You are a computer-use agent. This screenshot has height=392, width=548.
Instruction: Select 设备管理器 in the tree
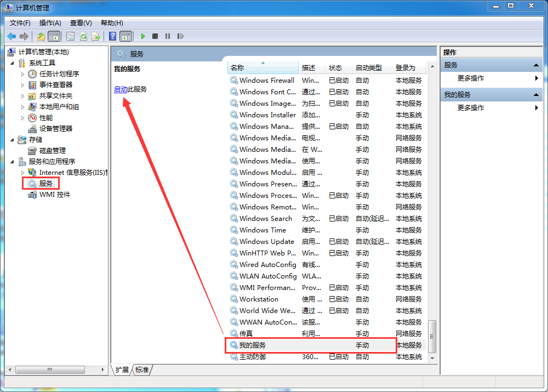click(x=55, y=129)
